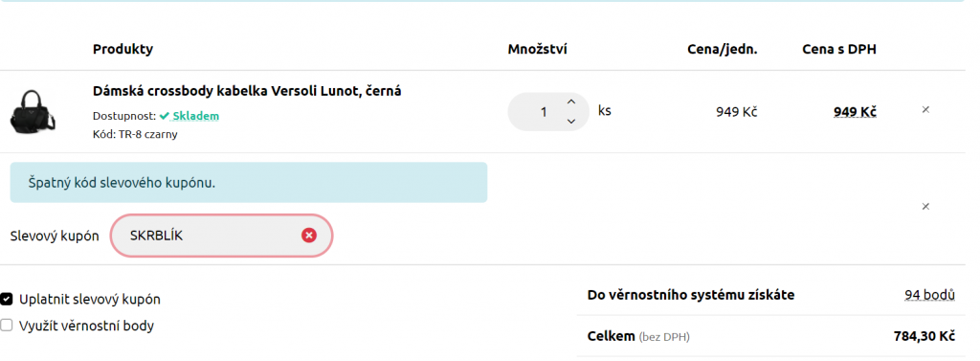Screen dimensions: 980x361
Task: Open the Dámská crossbody kabelka Versoli Lunot link
Action: tap(247, 91)
